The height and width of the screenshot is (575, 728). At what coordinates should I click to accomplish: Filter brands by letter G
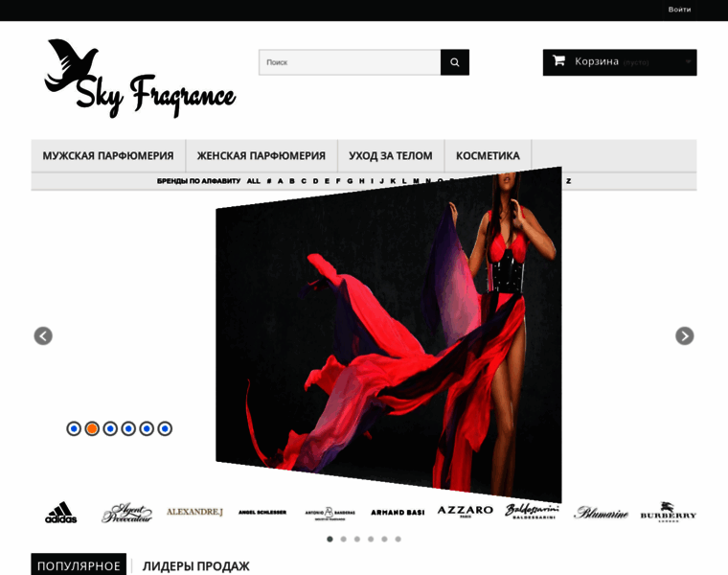point(350,181)
